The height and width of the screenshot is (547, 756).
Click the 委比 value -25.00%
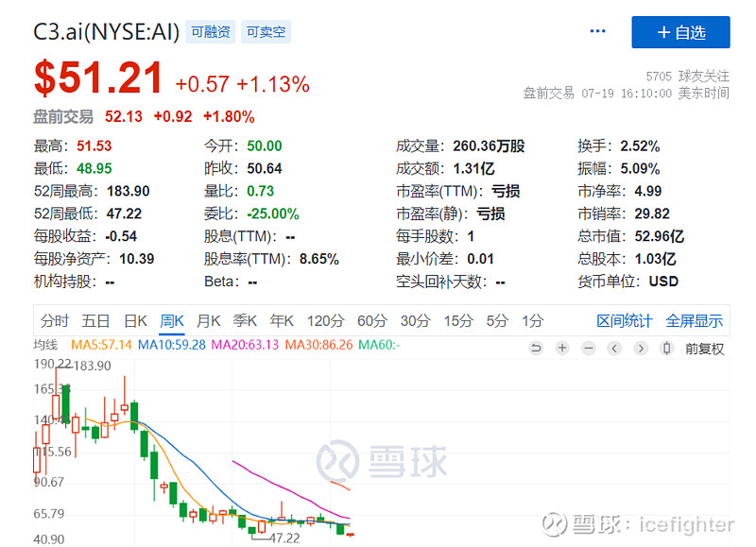pyautogui.click(x=273, y=214)
